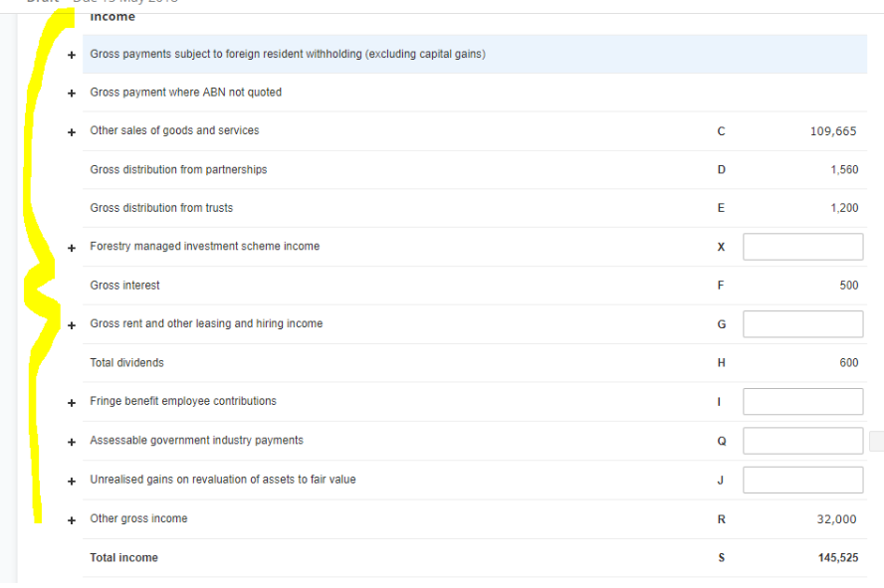Image resolution: width=884 pixels, height=588 pixels.
Task: Click the Gross payments subject to foreign resident withholding label
Action: pyautogui.click(x=288, y=54)
